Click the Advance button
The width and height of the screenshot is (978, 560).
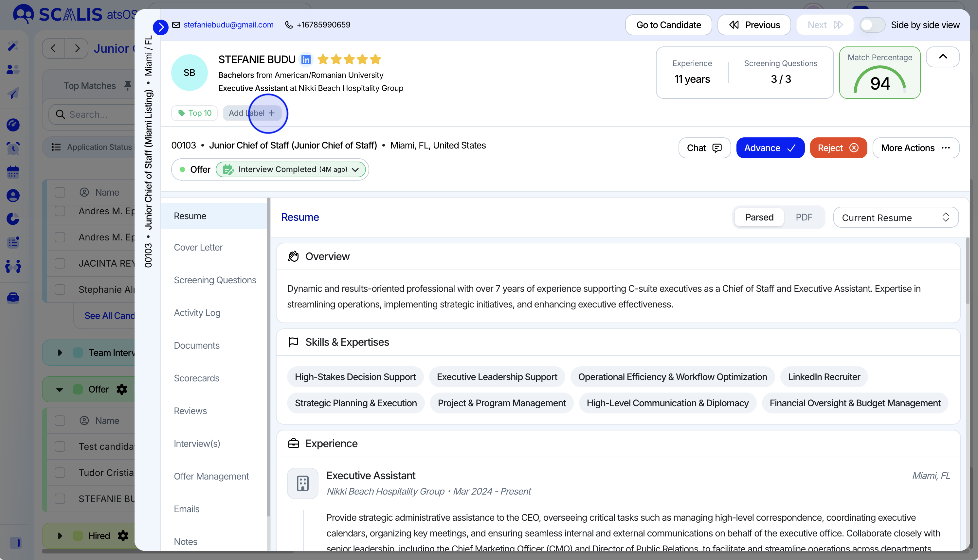coord(770,148)
